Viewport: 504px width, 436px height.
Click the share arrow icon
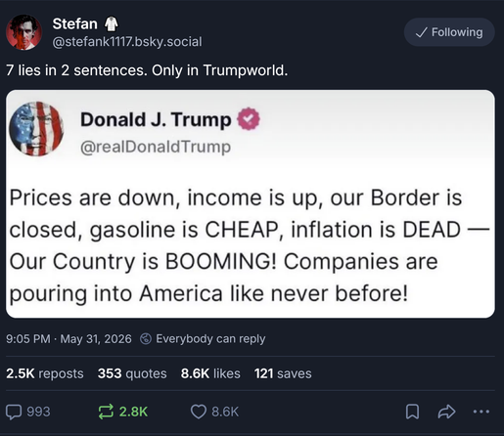tap(446, 412)
